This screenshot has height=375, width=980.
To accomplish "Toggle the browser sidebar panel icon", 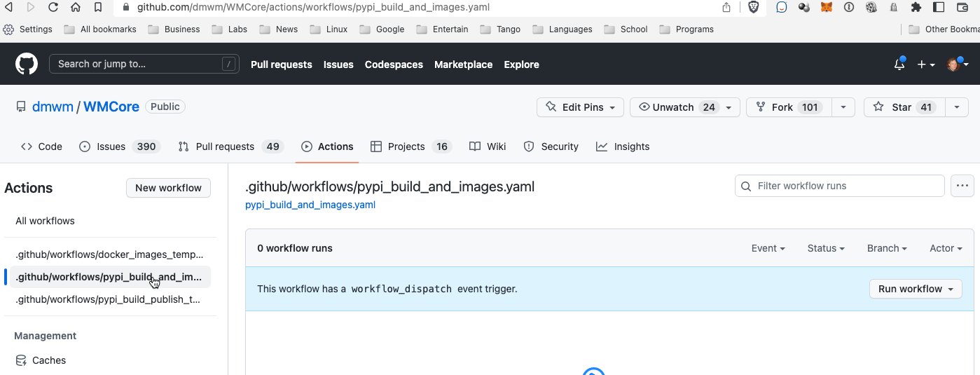I will (939, 7).
